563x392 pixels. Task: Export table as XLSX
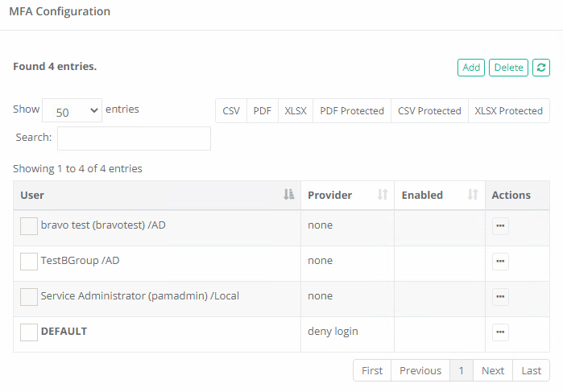tap(296, 111)
